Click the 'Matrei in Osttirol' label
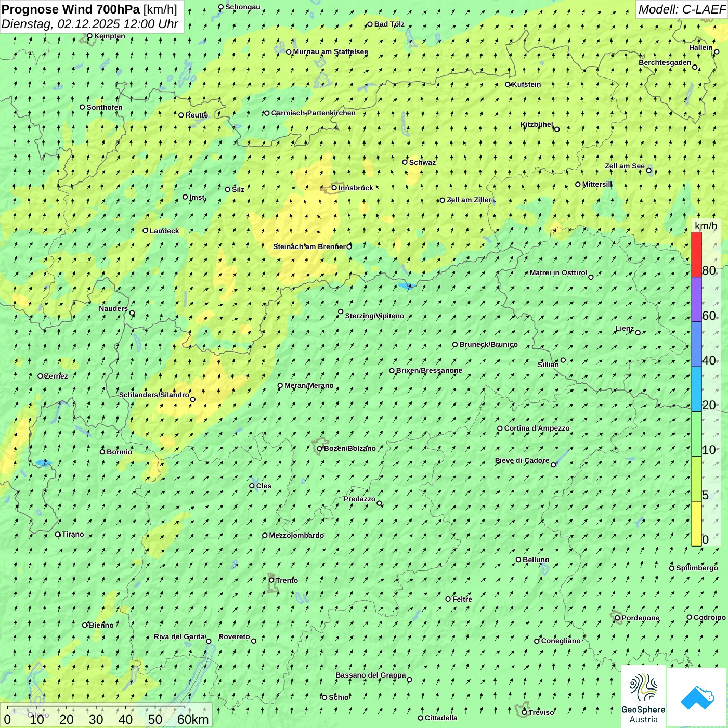 click(x=558, y=272)
